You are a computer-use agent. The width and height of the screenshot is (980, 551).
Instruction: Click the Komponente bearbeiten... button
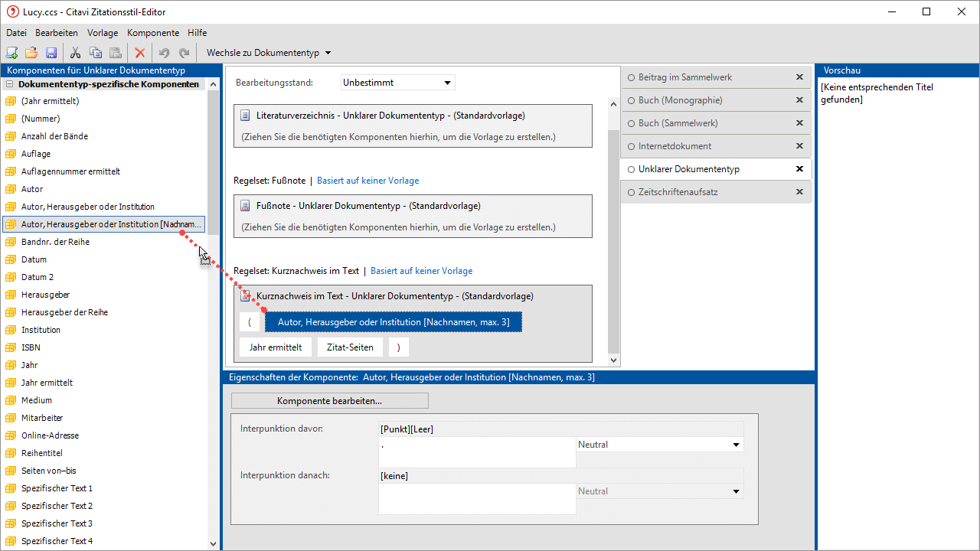(x=329, y=401)
